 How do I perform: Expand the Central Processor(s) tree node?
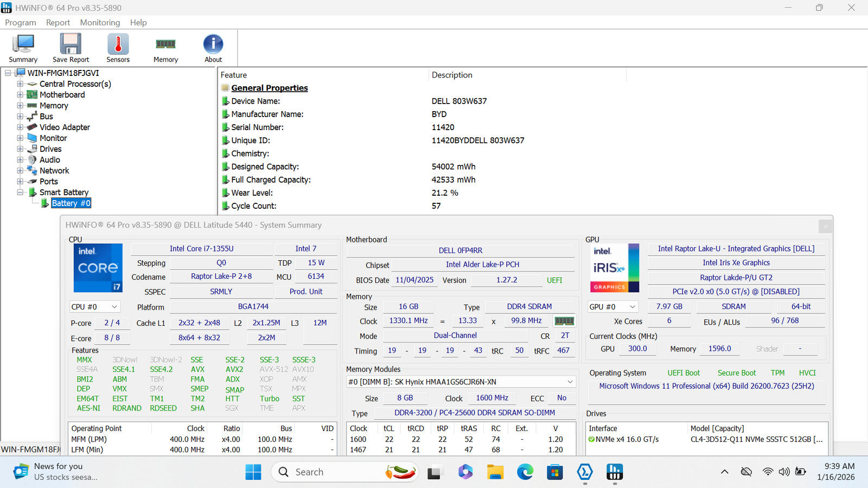pyautogui.click(x=20, y=84)
